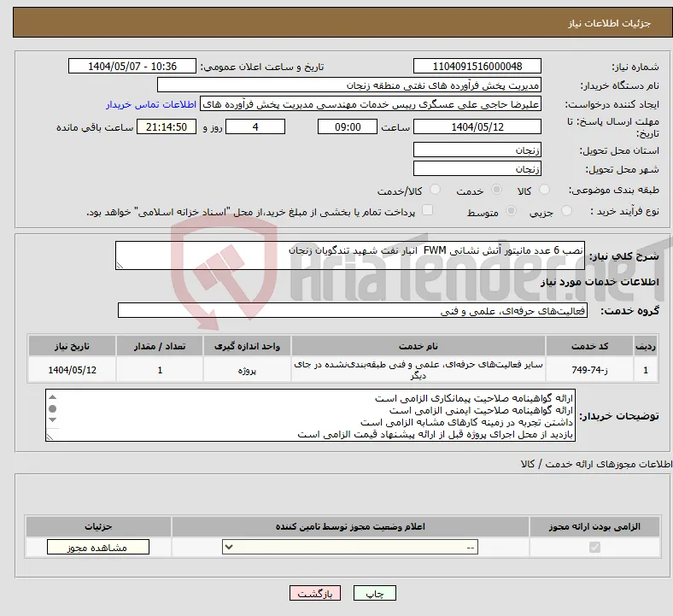This screenshot has height=616, width=673.
Task: Click the remaining time field 21:14:50
Action: click(x=167, y=127)
